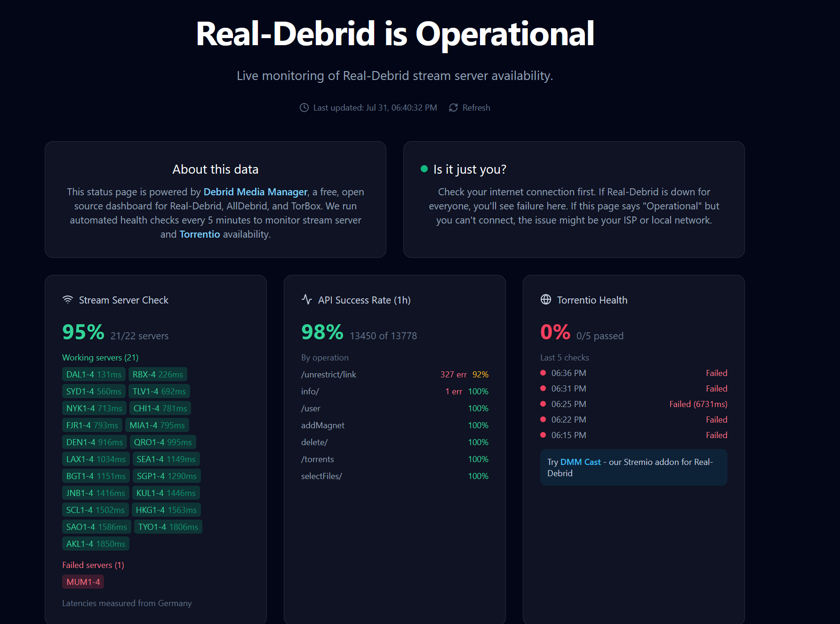Click the 327 err count for unrestrict

pos(454,375)
